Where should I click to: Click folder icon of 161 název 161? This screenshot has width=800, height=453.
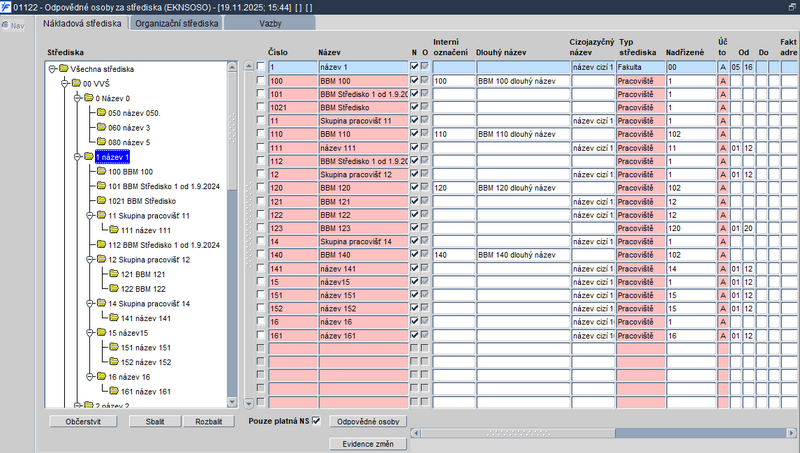[x=114, y=391]
